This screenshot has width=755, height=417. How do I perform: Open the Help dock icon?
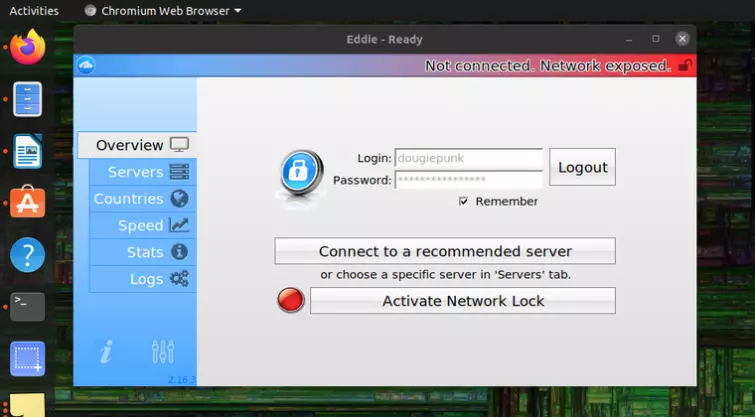pyautogui.click(x=27, y=255)
